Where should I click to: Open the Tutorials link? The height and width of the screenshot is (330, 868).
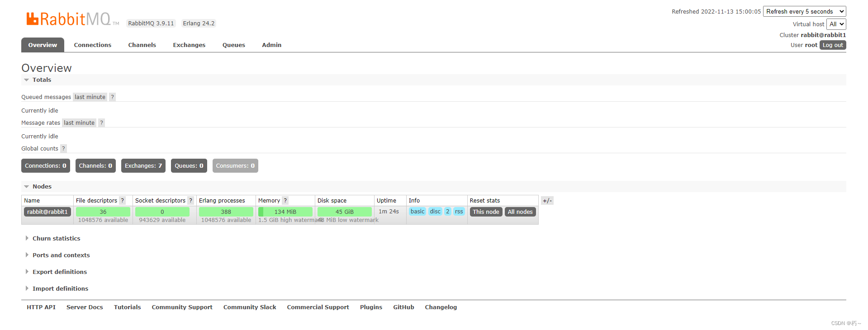[x=128, y=307]
